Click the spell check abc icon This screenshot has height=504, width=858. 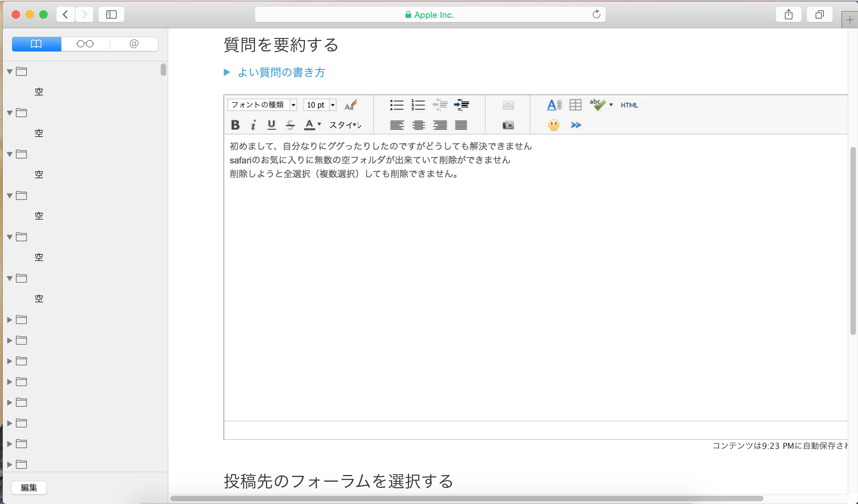pyautogui.click(x=597, y=105)
